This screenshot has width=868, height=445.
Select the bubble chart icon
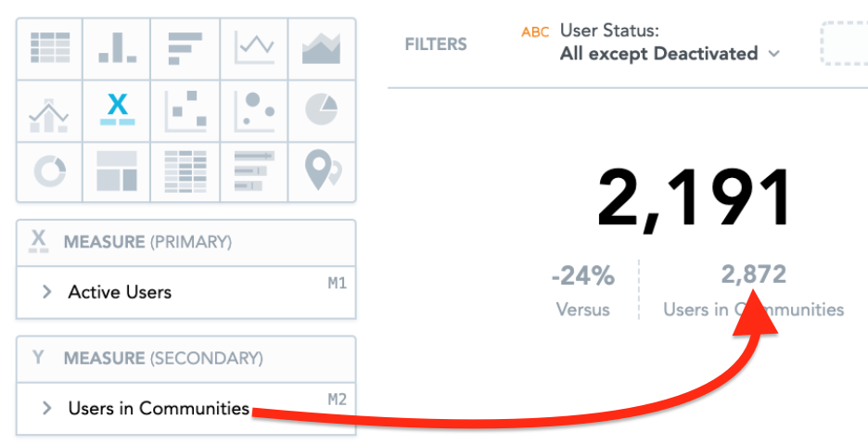[253, 110]
